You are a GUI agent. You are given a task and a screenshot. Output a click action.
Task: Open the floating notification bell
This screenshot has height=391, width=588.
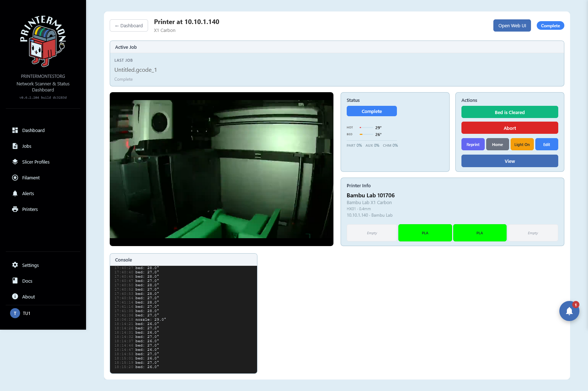569,311
